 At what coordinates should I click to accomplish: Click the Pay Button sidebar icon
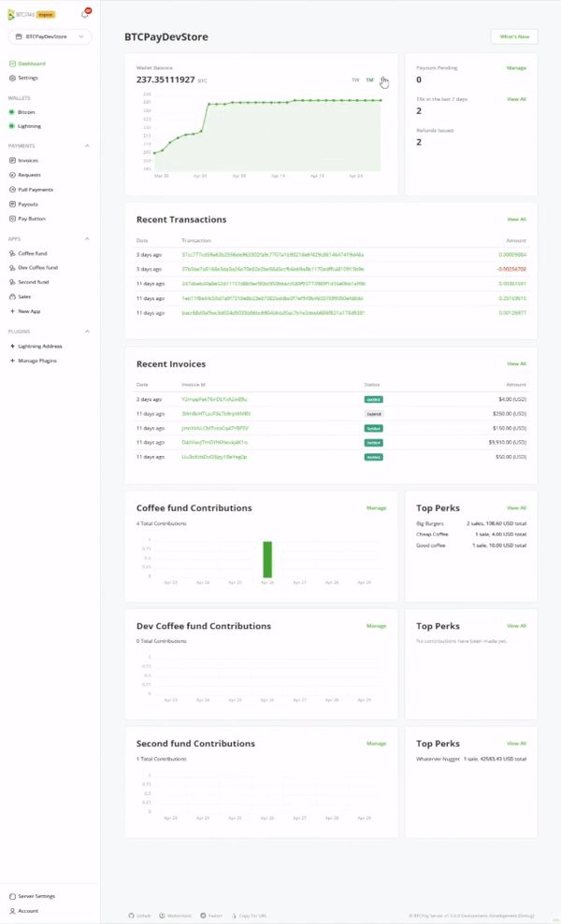click(12, 219)
